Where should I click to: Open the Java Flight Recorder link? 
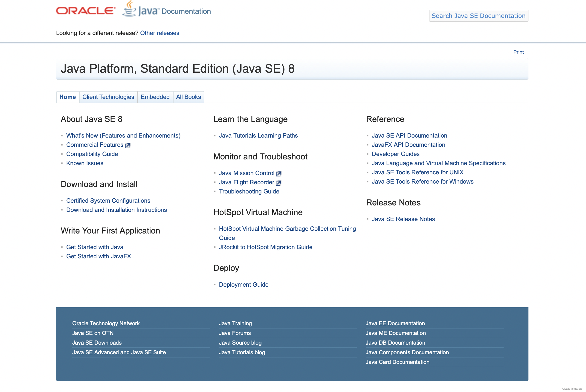point(247,182)
